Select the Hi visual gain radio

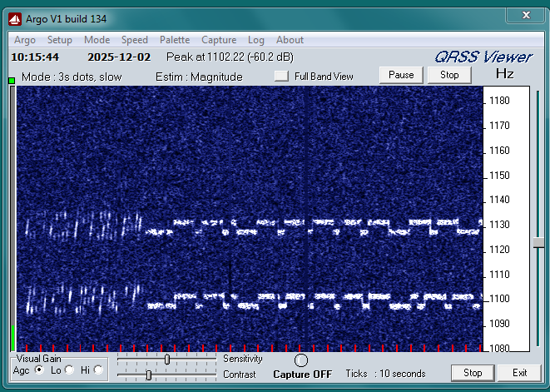(98, 370)
